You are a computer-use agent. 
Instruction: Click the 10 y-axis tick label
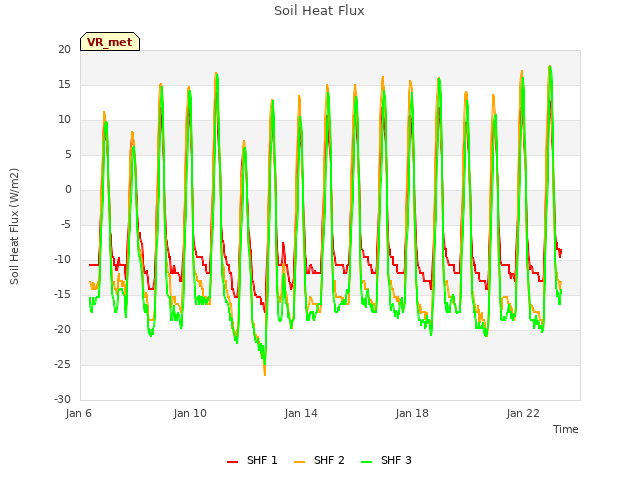click(64, 120)
